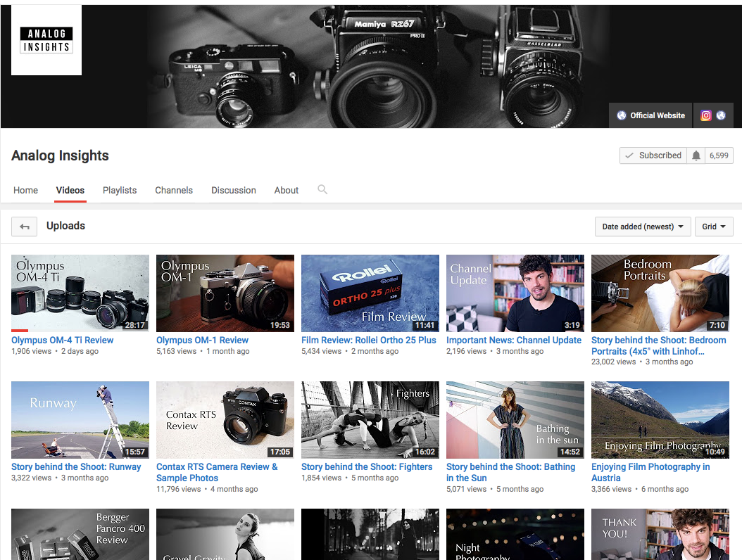Open the channel search magnifier icon
Image resolution: width=742 pixels, height=560 pixels.
[322, 190]
